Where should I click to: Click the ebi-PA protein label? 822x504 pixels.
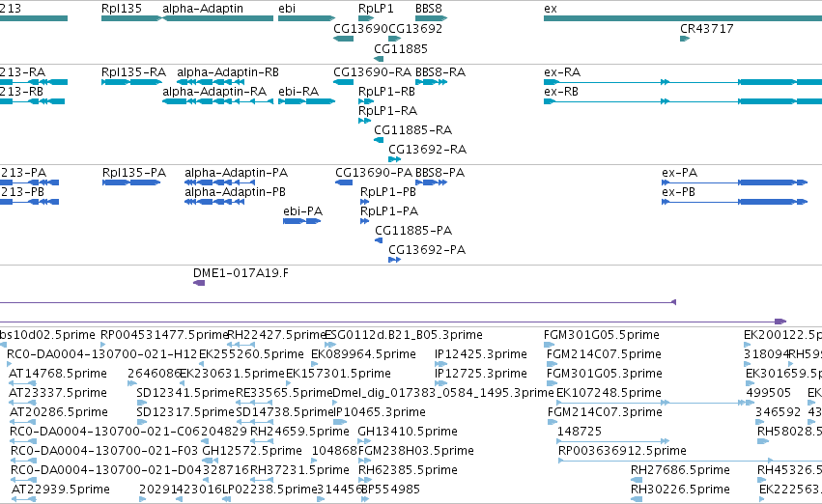click(303, 211)
